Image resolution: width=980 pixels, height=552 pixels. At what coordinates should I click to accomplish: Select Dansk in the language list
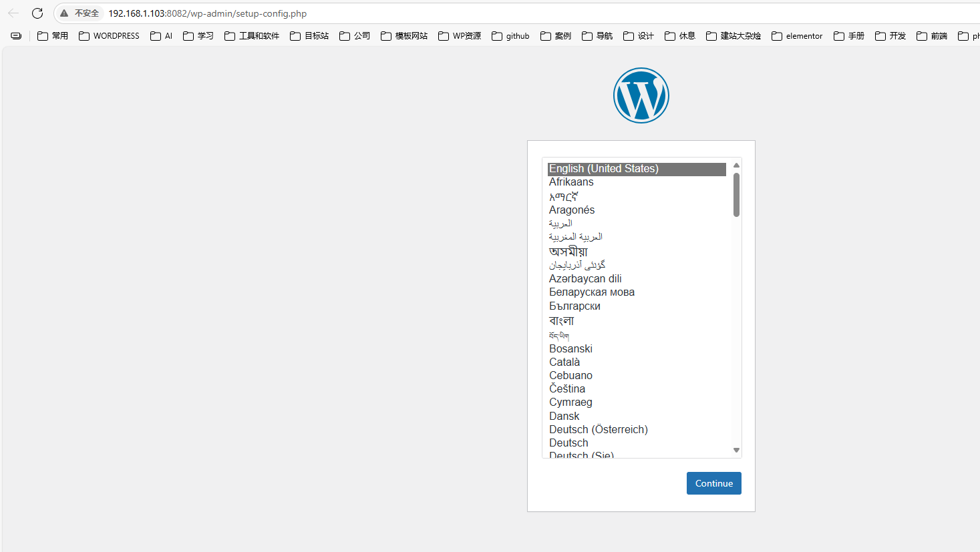pos(637,416)
